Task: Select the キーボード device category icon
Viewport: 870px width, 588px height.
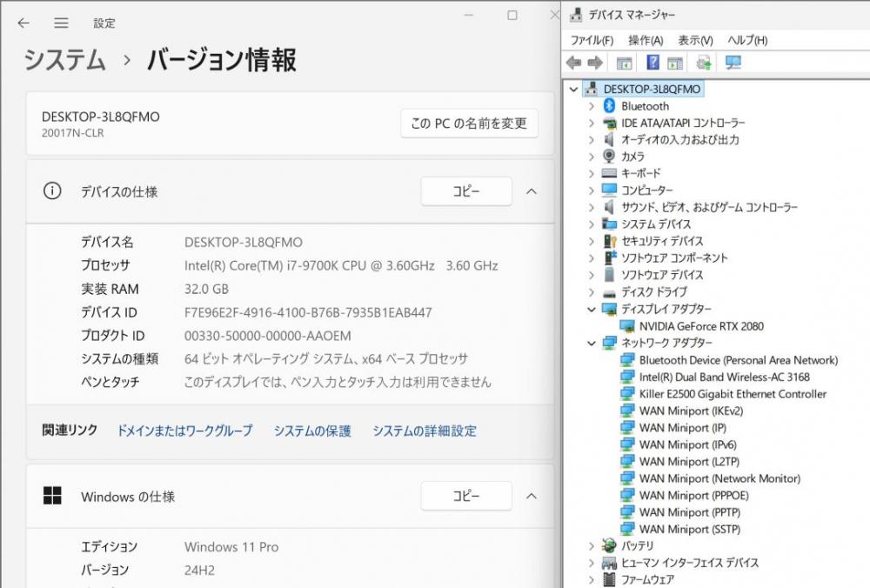Action: [x=609, y=173]
